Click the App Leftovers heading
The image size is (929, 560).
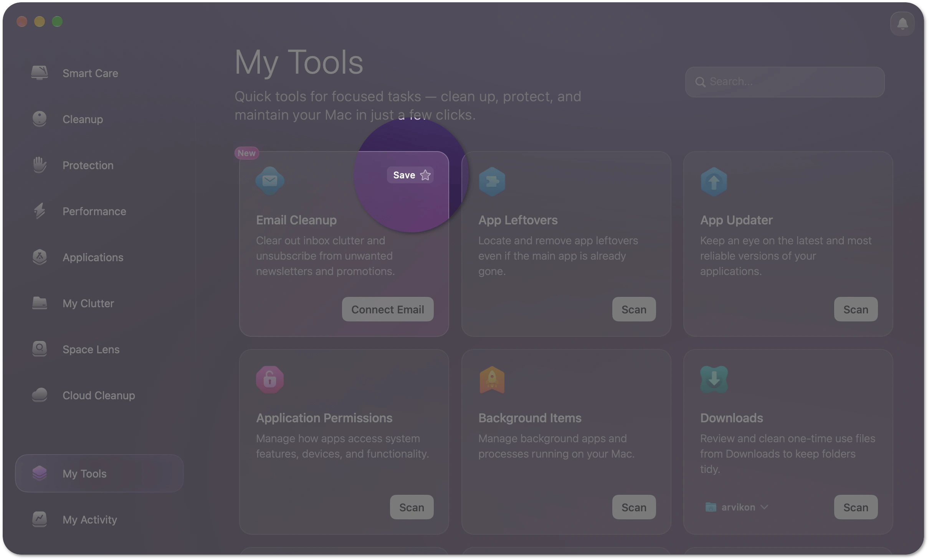[518, 220]
